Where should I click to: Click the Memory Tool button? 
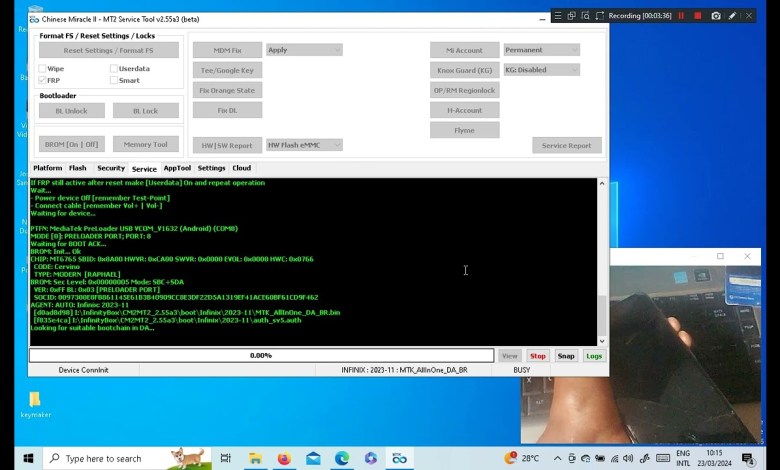pos(146,144)
